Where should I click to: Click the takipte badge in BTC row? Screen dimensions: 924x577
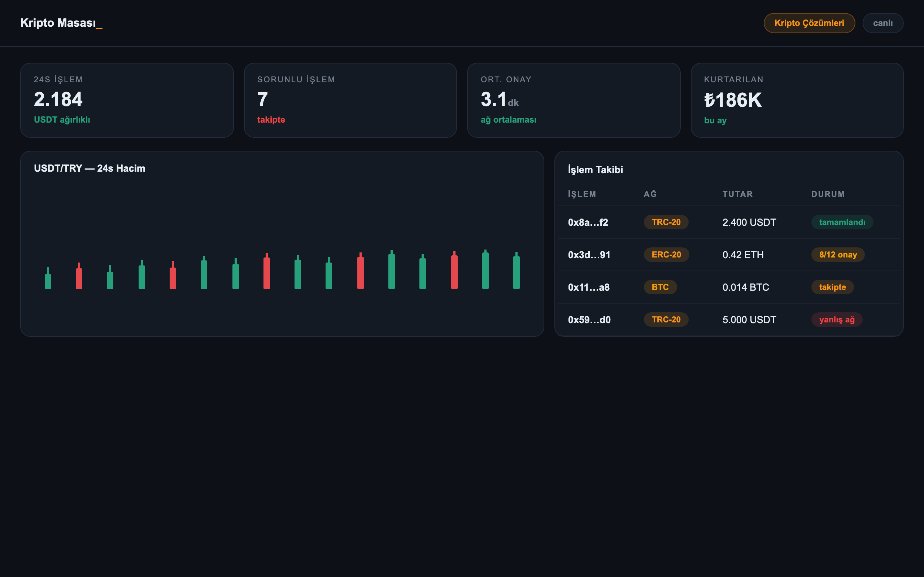[832, 287]
